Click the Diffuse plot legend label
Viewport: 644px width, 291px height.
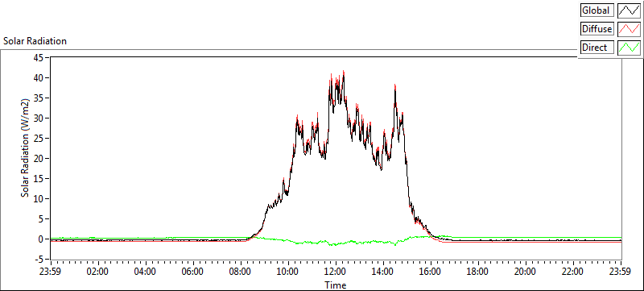coord(597,29)
